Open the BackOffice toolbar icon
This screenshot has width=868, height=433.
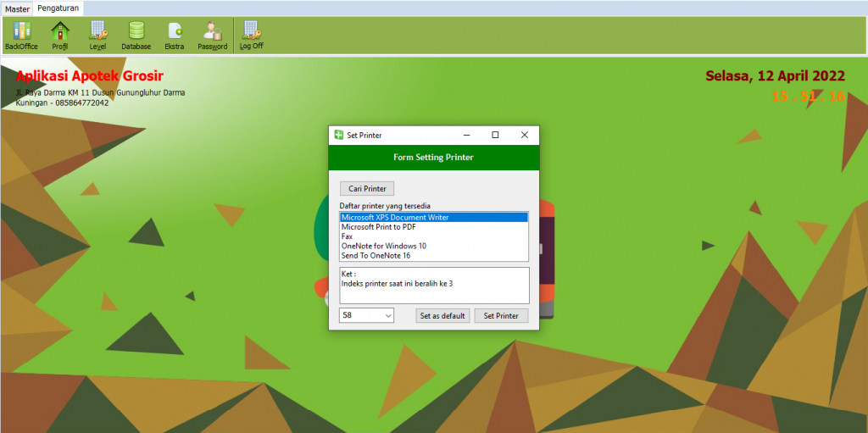(21, 35)
